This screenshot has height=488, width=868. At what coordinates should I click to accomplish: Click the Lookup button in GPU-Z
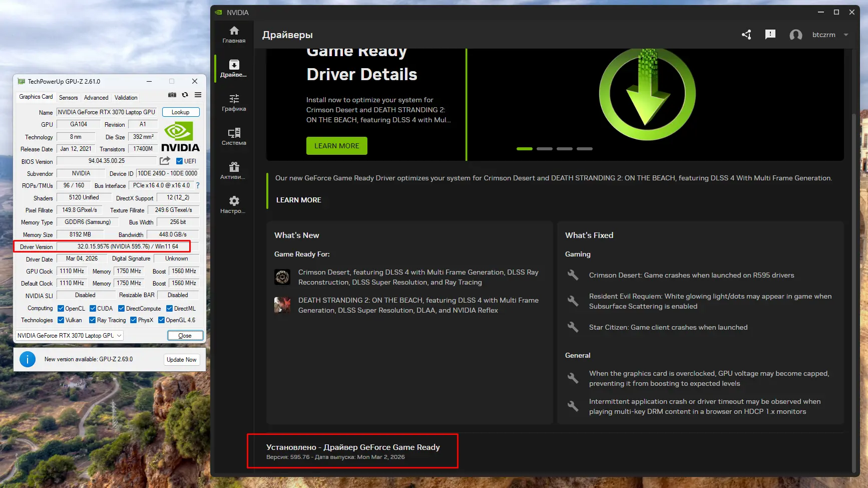(181, 112)
